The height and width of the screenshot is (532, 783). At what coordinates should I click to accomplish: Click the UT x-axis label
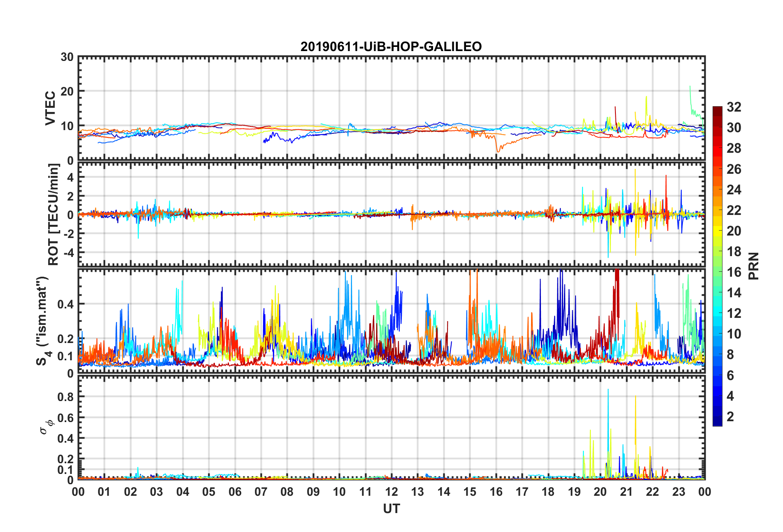coord(391,509)
